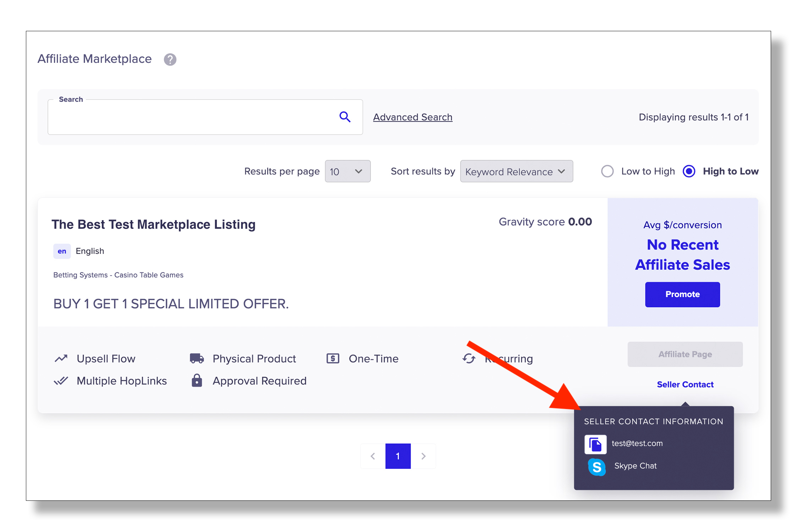The image size is (797, 532).
Task: Navigate to page 1 pagination button
Action: point(397,456)
